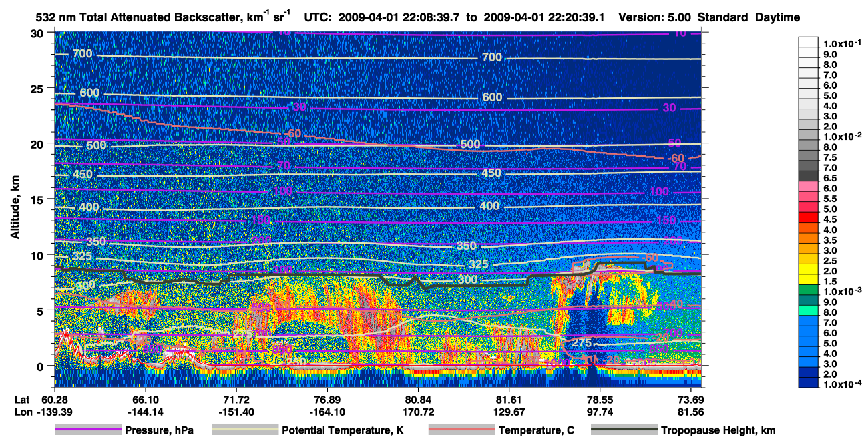Screen dimensions: 868x445
Task: Click colorbar label '3.5'
Action: [x=831, y=240]
